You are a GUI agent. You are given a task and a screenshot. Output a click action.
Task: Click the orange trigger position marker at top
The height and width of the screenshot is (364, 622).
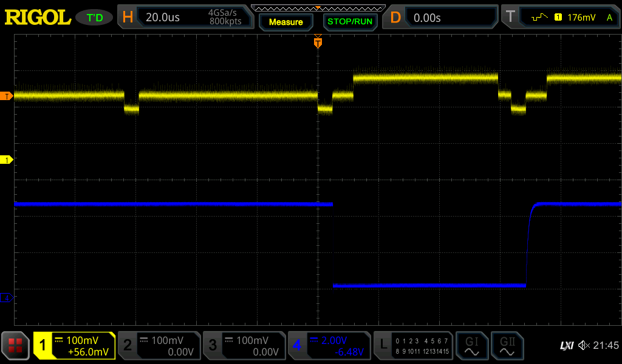(318, 42)
